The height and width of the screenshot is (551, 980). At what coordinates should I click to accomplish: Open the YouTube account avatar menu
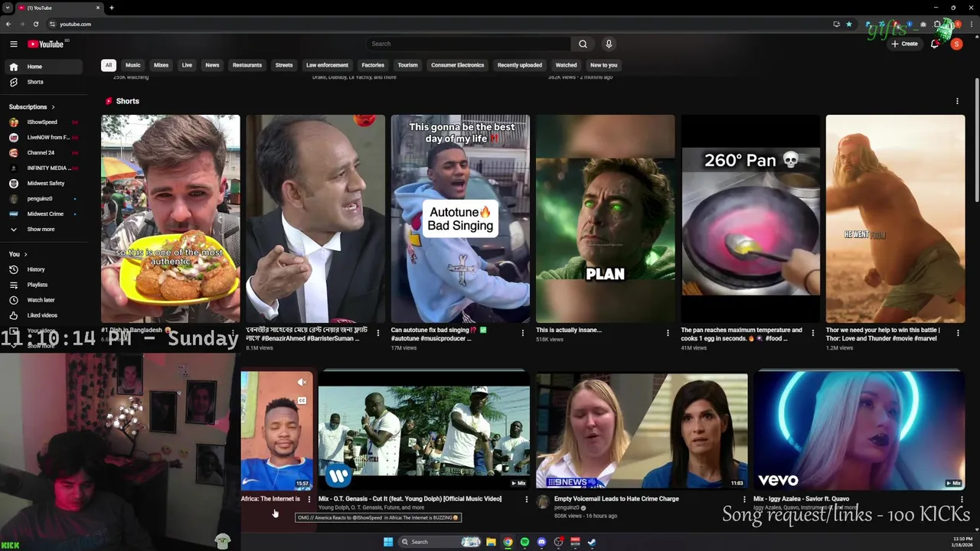pos(956,44)
